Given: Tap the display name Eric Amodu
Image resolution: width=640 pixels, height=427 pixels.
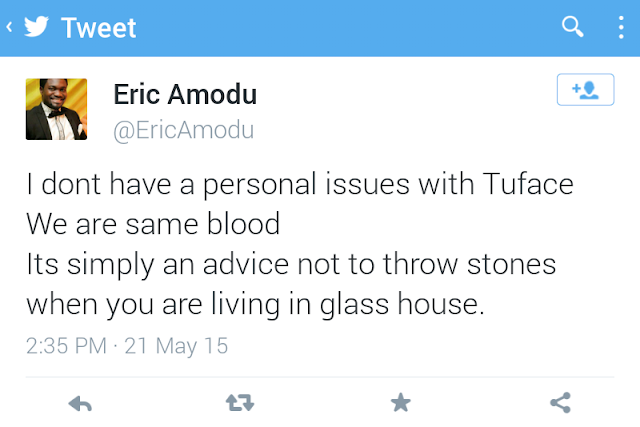Looking at the screenshot, I should coord(185,95).
